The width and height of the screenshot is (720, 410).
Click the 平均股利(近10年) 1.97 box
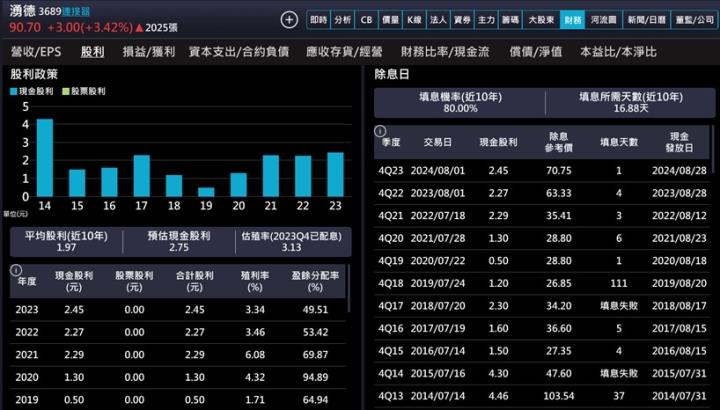[66, 242]
